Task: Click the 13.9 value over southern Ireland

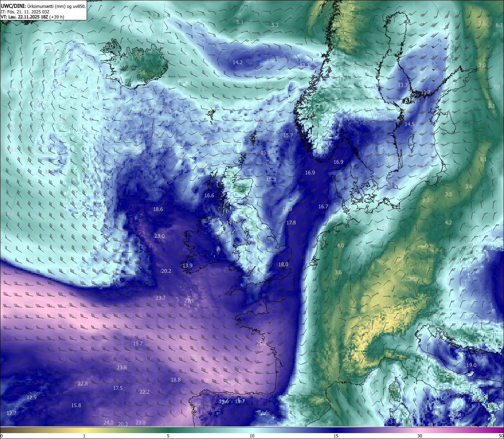Action: 187,265
